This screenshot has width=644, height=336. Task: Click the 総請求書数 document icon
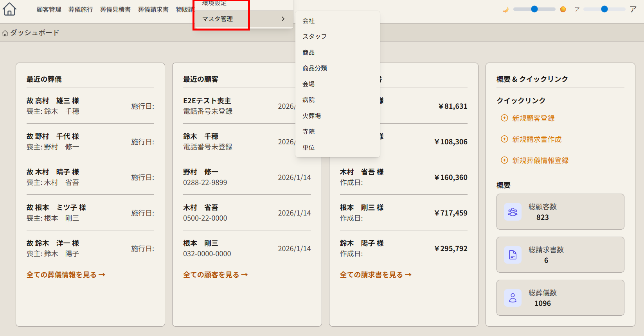coord(513,255)
